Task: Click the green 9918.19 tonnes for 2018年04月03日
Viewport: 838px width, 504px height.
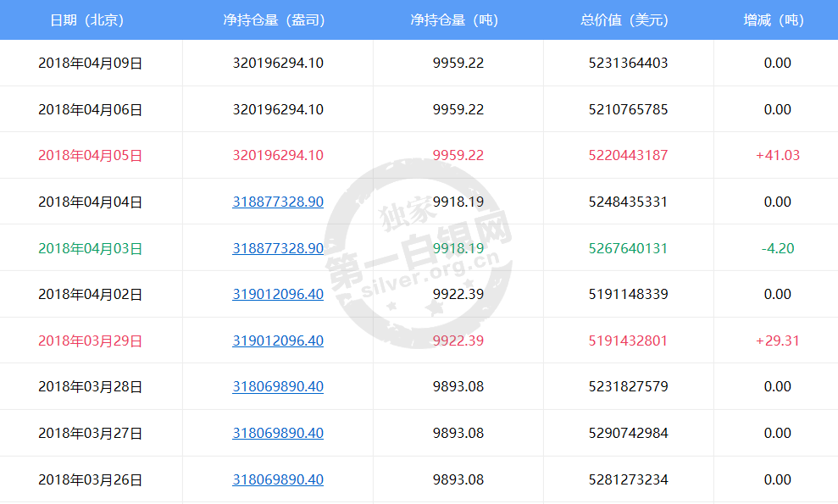Action: pos(458,248)
